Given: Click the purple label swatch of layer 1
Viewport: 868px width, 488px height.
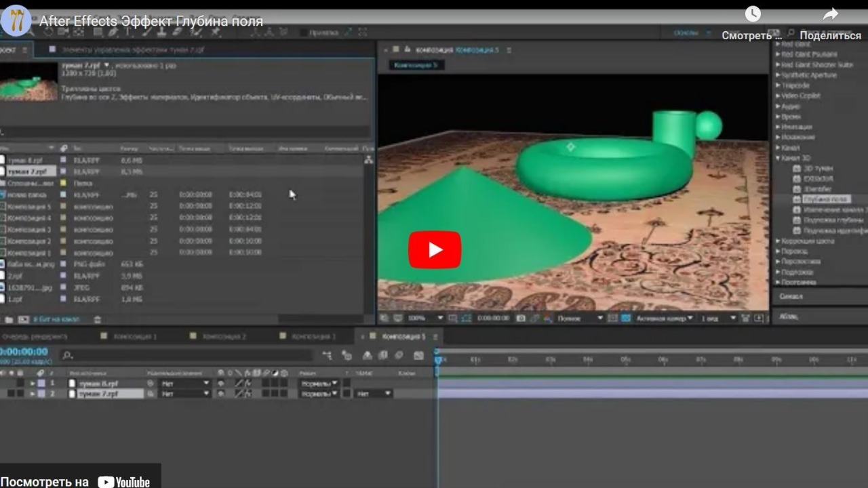Looking at the screenshot, I should point(42,384).
